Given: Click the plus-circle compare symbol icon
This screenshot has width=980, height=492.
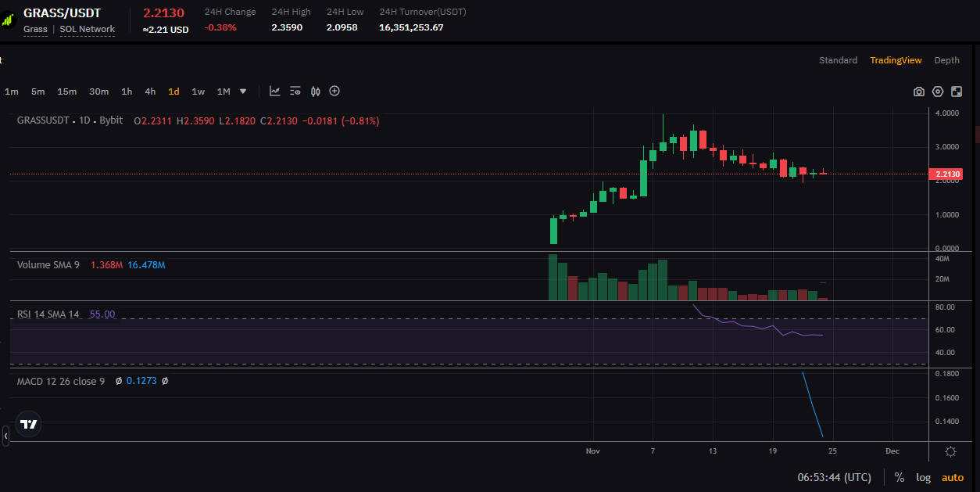Looking at the screenshot, I should [334, 92].
